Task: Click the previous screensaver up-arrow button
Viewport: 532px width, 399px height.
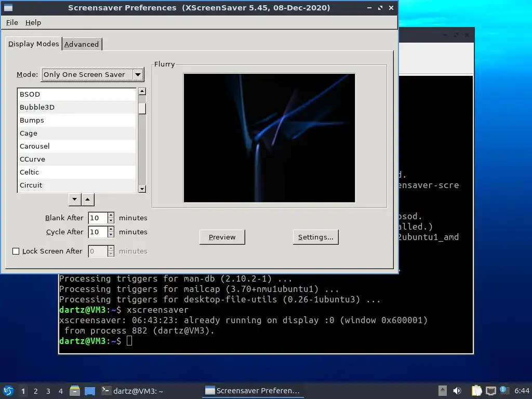Action: click(87, 199)
